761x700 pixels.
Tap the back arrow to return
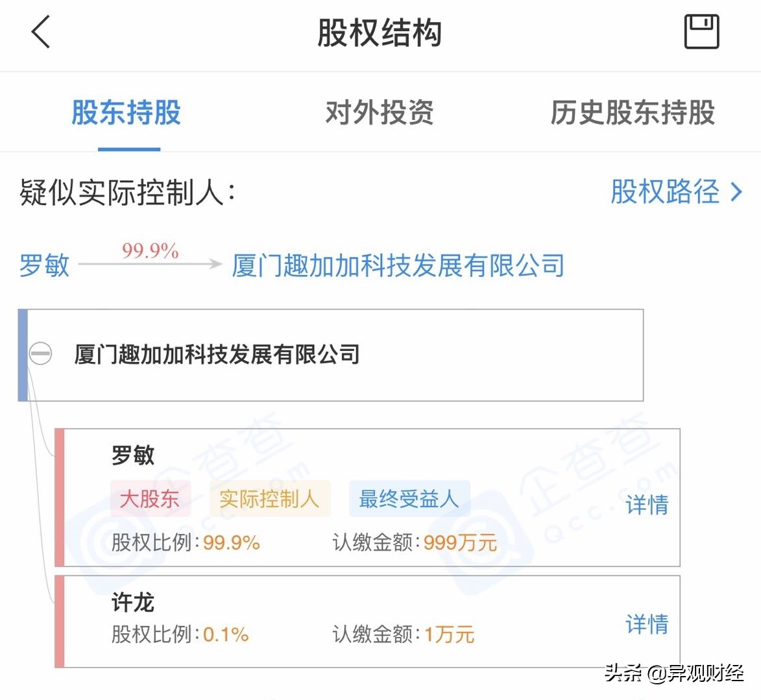(x=40, y=32)
